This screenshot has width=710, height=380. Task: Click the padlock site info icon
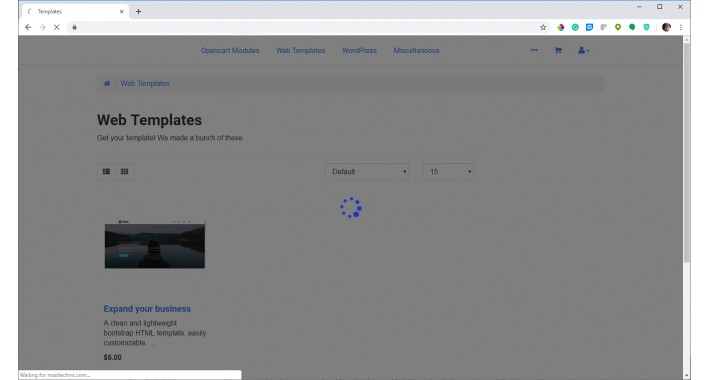(x=75, y=27)
